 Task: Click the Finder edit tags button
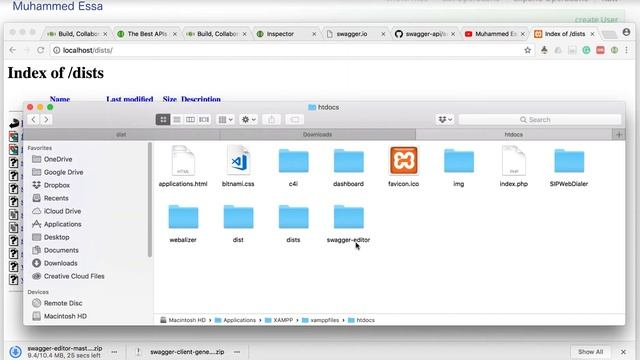pos(294,120)
